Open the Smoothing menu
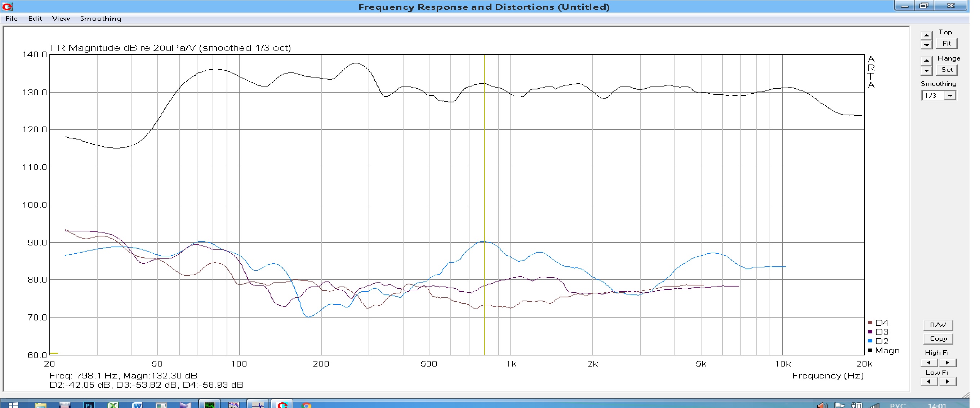The width and height of the screenshot is (980, 408). point(101,19)
